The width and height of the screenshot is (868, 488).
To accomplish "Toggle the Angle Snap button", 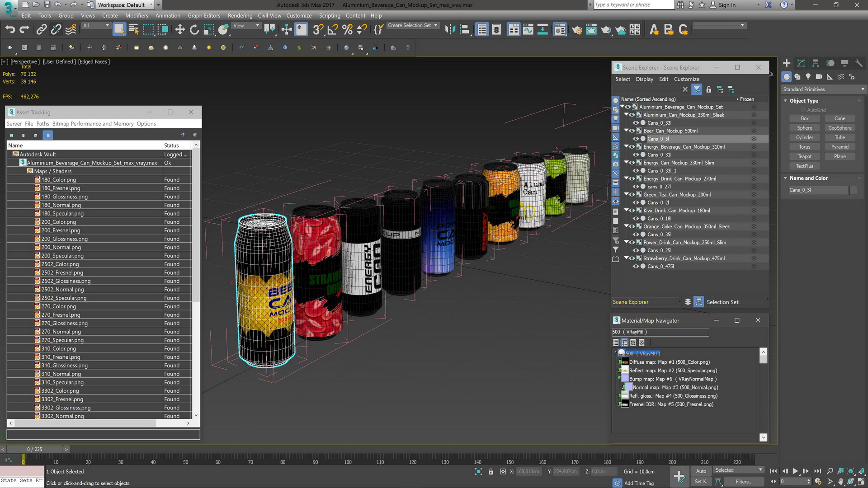I will coord(333,30).
